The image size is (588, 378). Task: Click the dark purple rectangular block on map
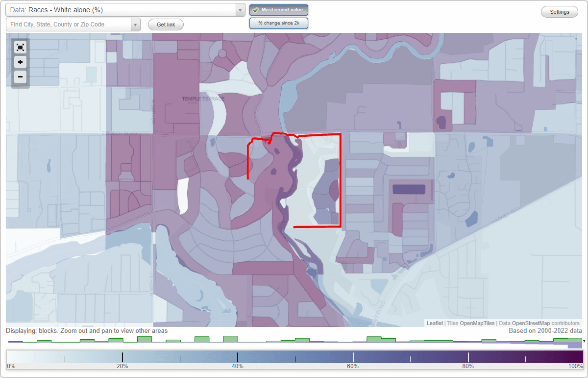coord(409,189)
